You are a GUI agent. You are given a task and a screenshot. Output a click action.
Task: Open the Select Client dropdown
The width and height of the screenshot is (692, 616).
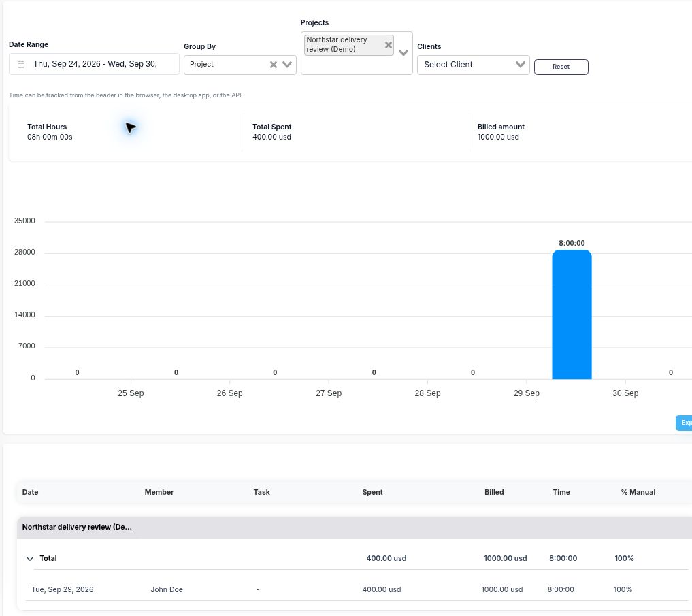[x=473, y=65]
